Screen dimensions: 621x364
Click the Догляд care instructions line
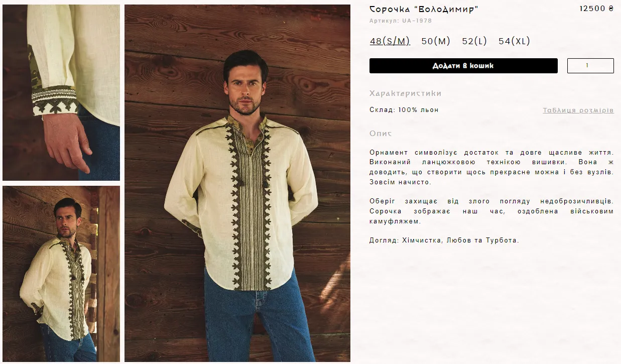pyautogui.click(x=444, y=240)
